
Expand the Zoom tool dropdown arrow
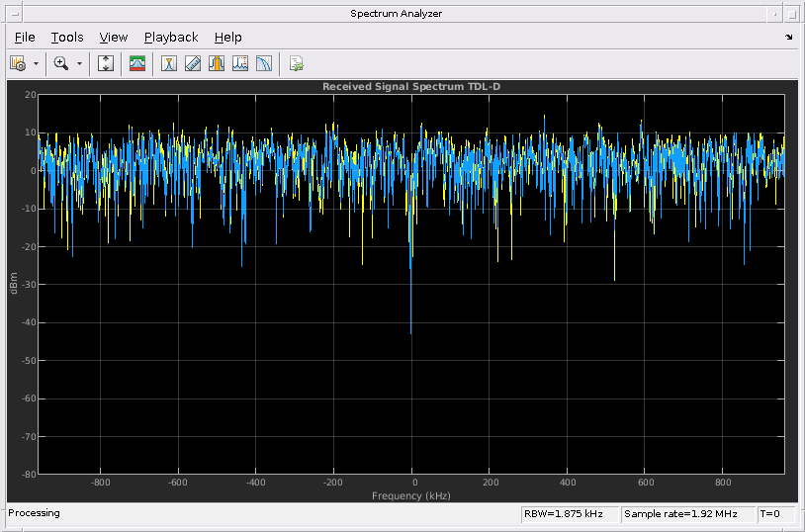click(x=79, y=63)
